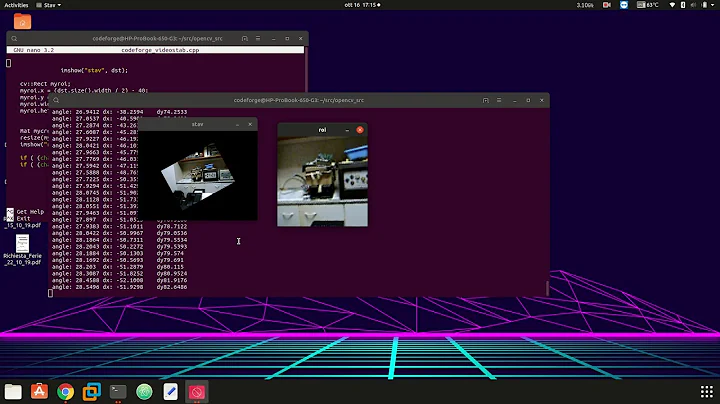
Task: Click the network speed indicator in top bar
Action: tap(585, 5)
